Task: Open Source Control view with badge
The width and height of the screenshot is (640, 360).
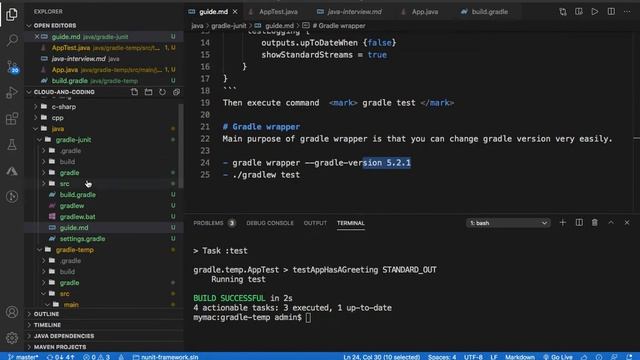Action: 12,67
